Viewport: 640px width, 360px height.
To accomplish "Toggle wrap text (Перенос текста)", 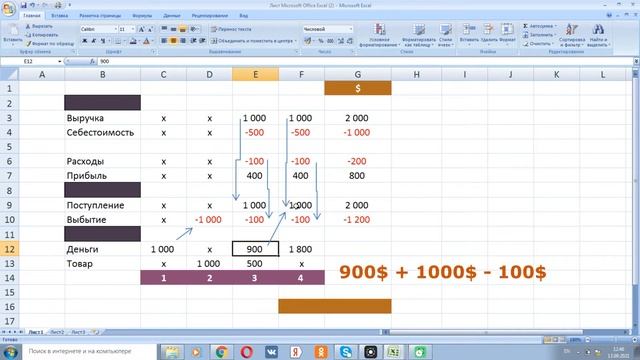I will [231, 29].
